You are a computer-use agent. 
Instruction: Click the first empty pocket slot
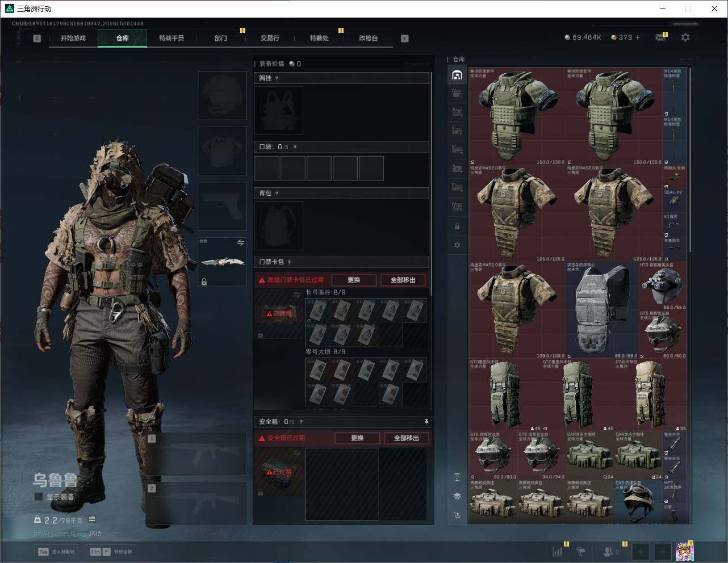click(267, 168)
